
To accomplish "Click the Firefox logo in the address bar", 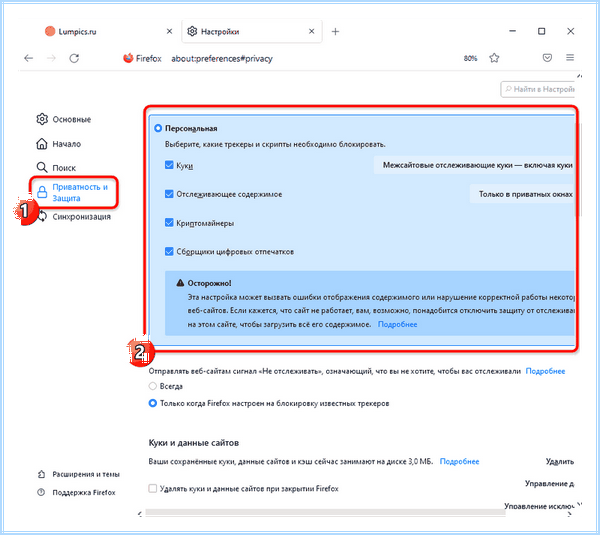I will 128,58.
